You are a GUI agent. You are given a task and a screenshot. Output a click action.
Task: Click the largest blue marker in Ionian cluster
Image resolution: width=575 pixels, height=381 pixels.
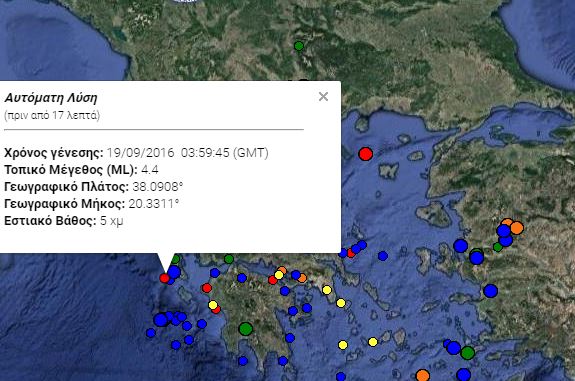[161, 320]
